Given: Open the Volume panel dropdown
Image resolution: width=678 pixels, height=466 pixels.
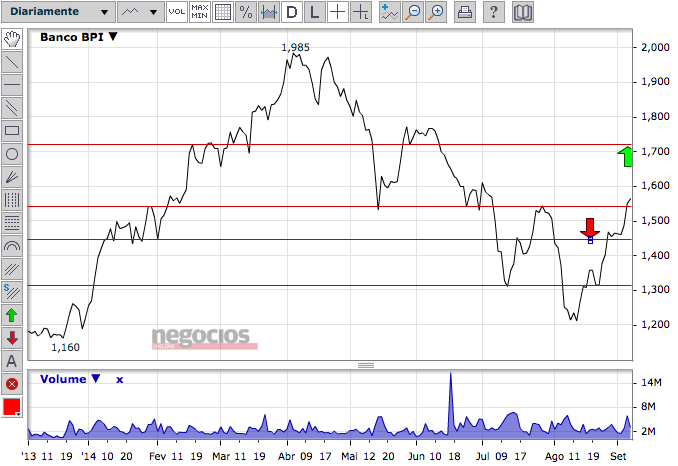Looking at the screenshot, I should tap(96, 379).
